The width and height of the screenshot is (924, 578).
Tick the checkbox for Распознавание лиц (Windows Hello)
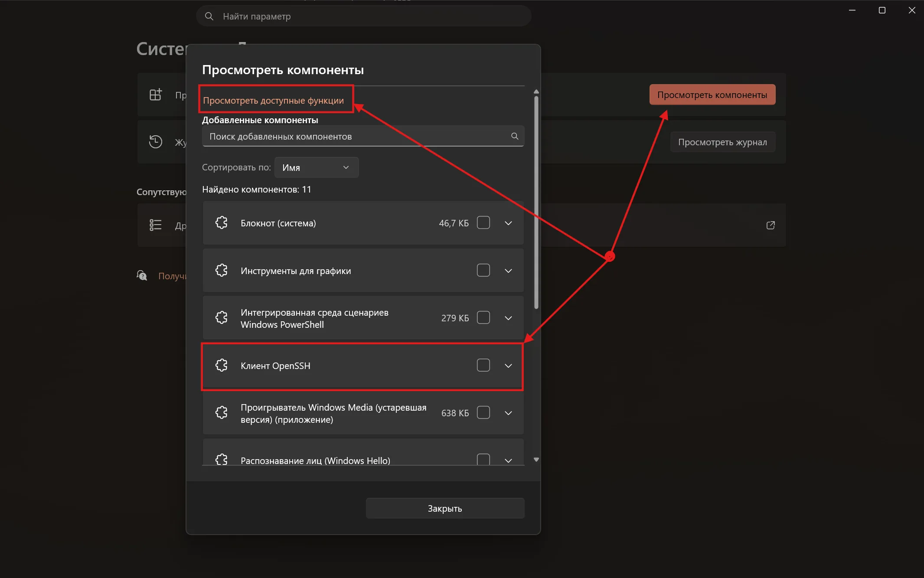tap(483, 460)
